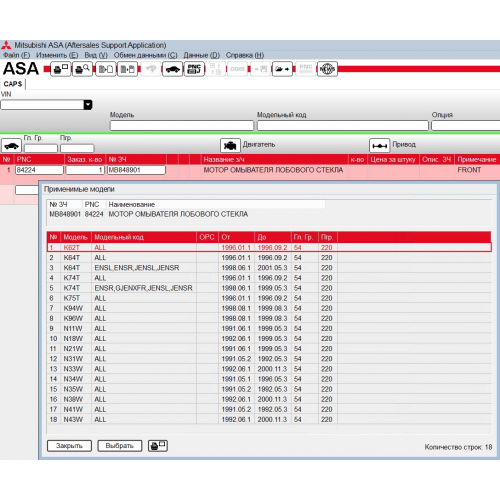Click the Модельный код column header
Screen dimensions: 500x500
coord(144,237)
